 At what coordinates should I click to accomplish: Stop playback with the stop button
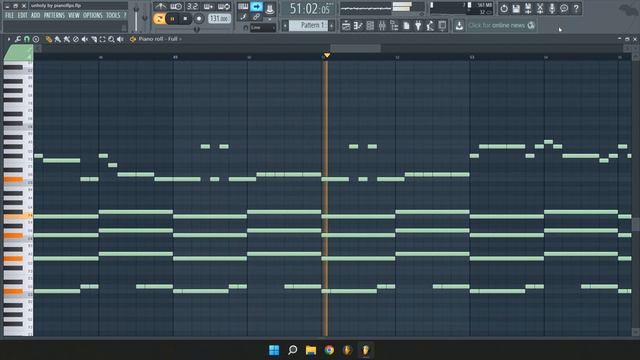[x=185, y=19]
